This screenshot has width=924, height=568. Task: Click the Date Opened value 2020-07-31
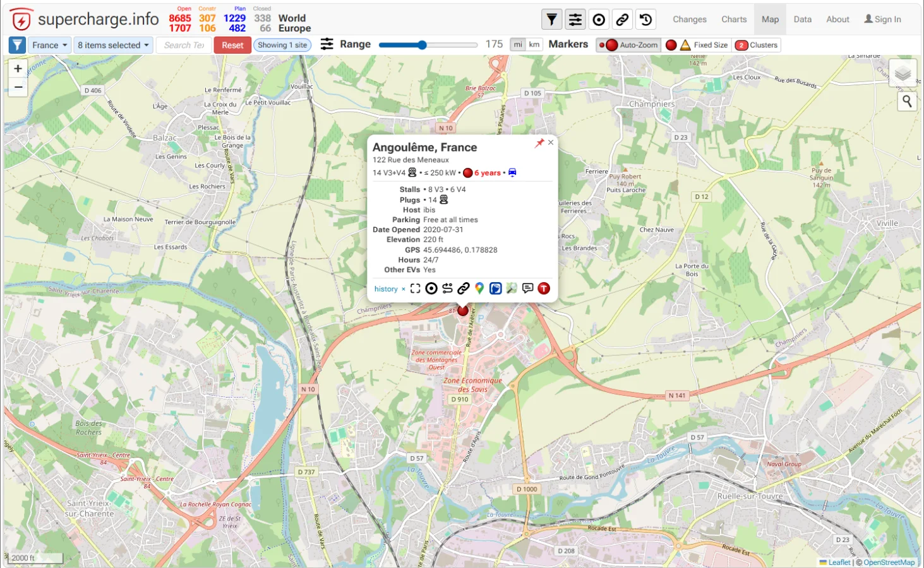[443, 230]
